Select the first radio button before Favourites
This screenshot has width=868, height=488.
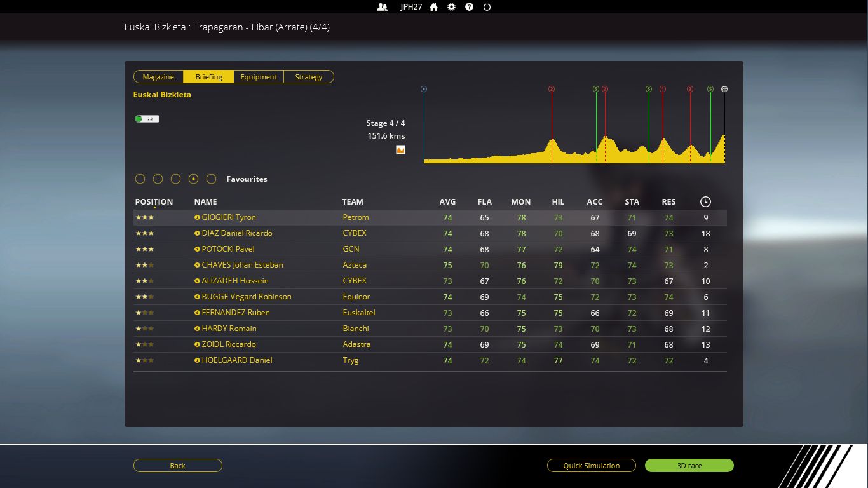[x=140, y=179]
